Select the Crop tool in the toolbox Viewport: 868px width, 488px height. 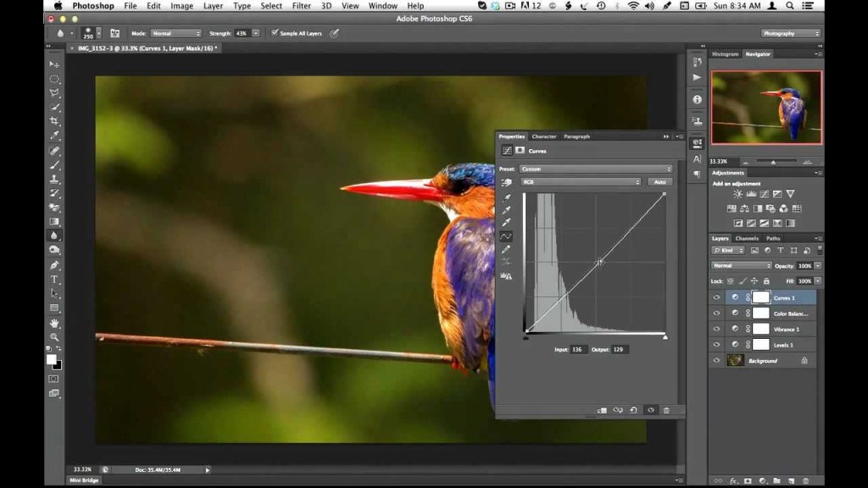click(54, 121)
